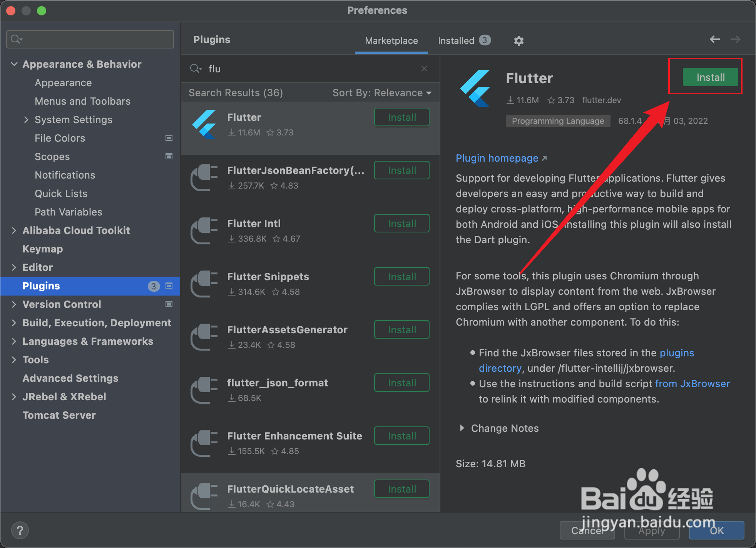Image resolution: width=756 pixels, height=548 pixels.
Task: Click project-level icon beside Plugins
Action: pos(169,286)
